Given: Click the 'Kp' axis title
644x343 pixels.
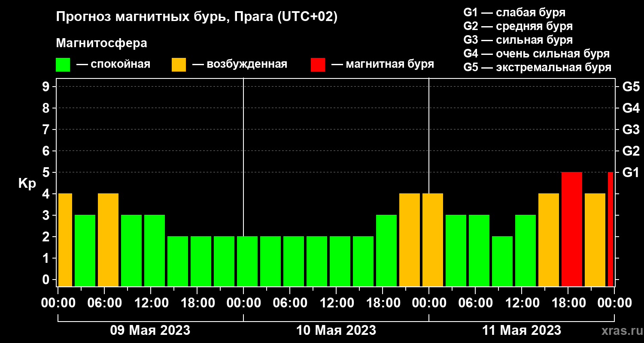Looking at the screenshot, I should pos(27,183).
